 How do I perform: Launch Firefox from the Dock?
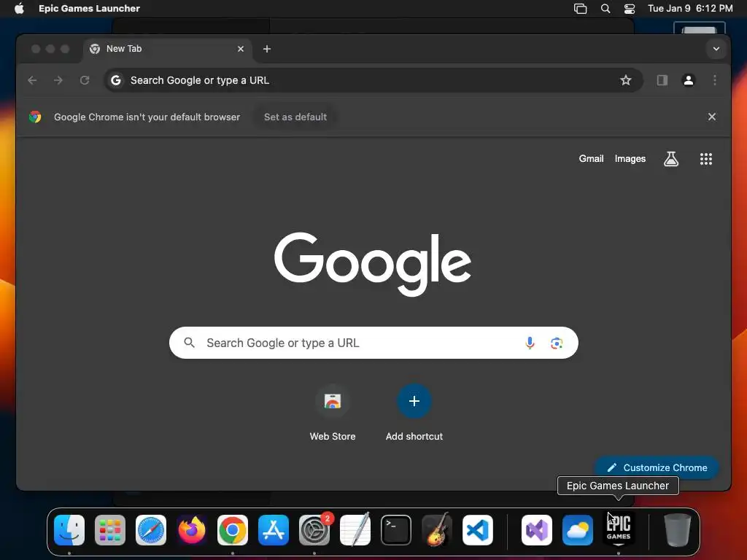pos(192,530)
